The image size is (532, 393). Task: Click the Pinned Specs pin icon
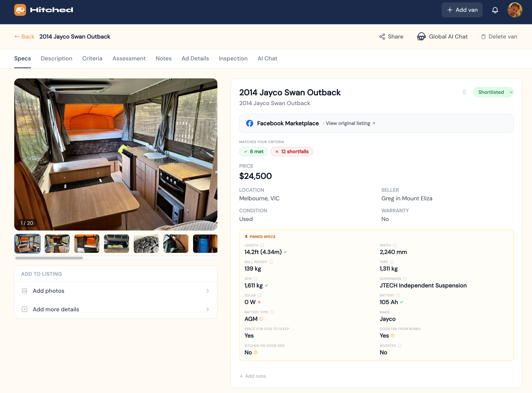pos(246,237)
